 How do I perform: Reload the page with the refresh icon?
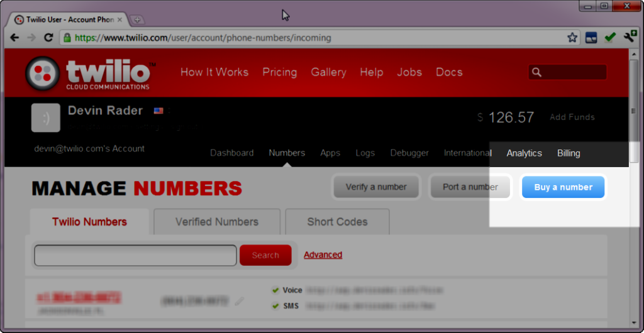coord(48,38)
